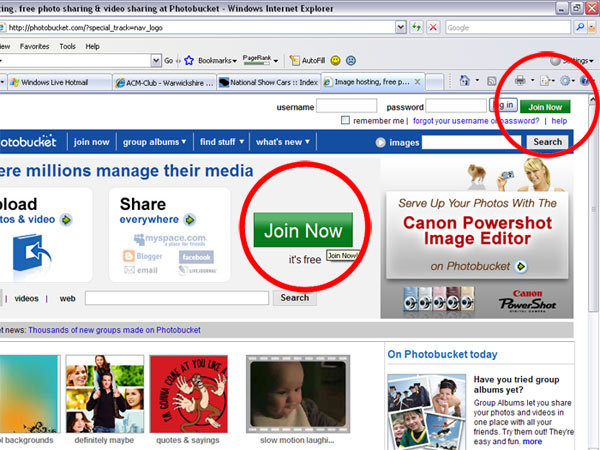Click the username input field

click(360, 106)
